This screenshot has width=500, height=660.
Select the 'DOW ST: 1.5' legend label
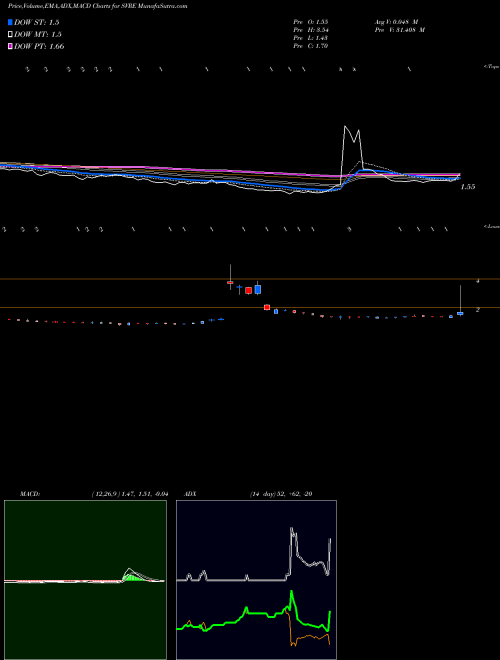coord(37,23)
